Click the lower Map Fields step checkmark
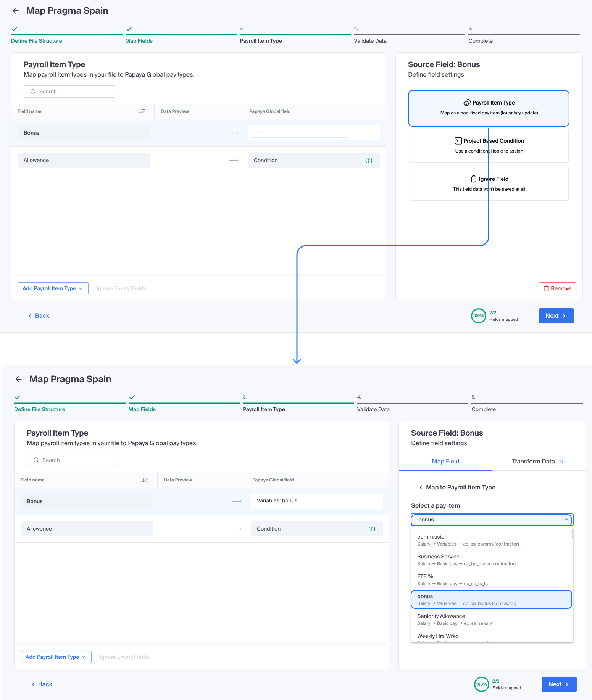 (x=132, y=397)
